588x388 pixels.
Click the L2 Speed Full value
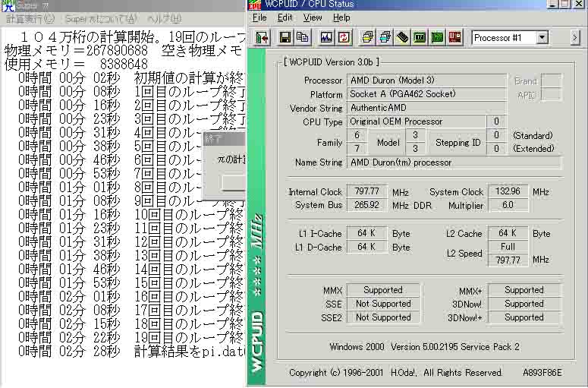[508, 247]
